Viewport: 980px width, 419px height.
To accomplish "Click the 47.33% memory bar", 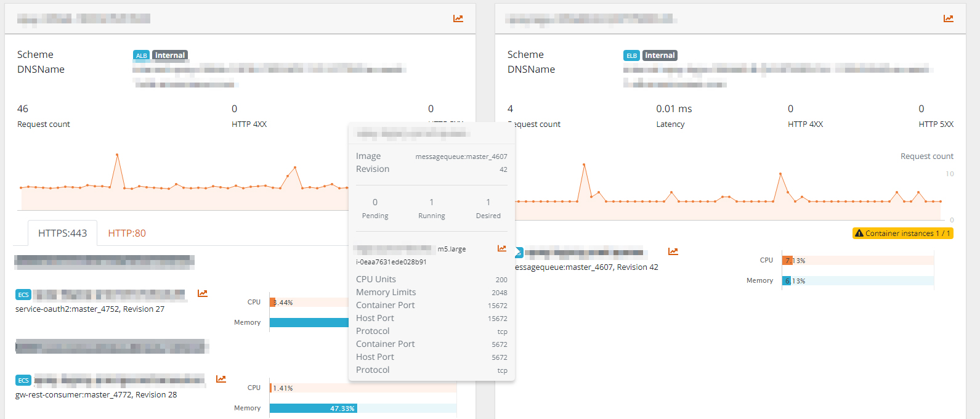I will [313, 409].
